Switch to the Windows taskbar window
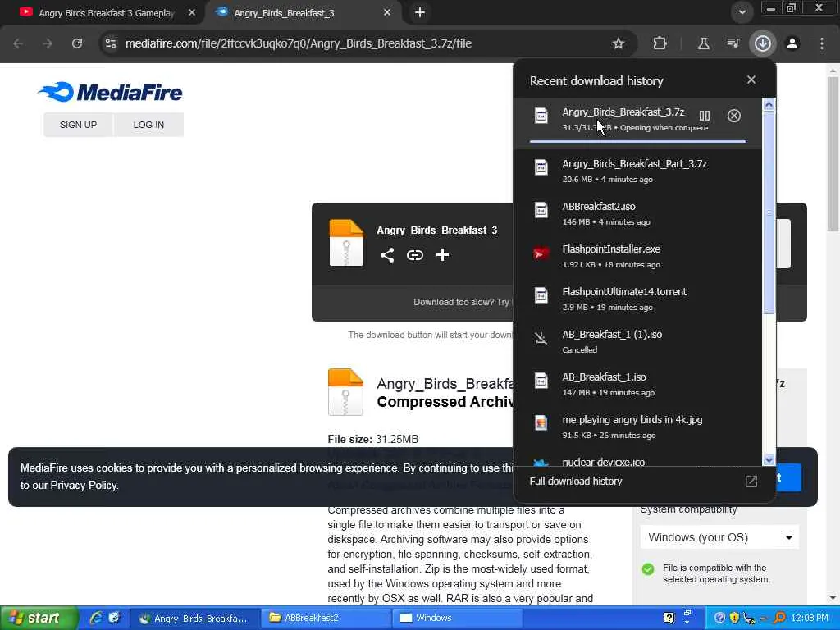The image size is (840, 630). (458, 619)
